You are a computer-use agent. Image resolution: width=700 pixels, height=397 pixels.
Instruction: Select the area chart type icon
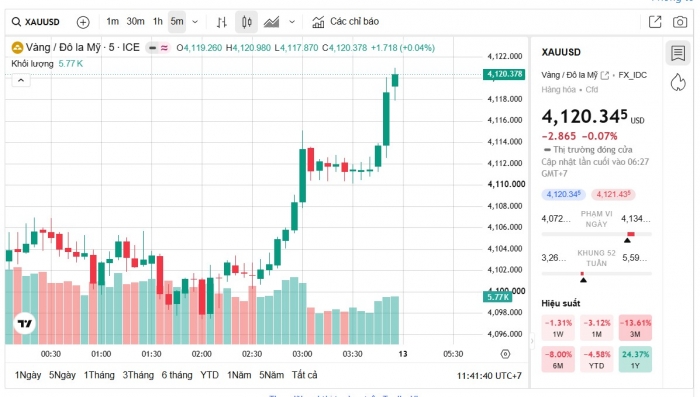[271, 22]
